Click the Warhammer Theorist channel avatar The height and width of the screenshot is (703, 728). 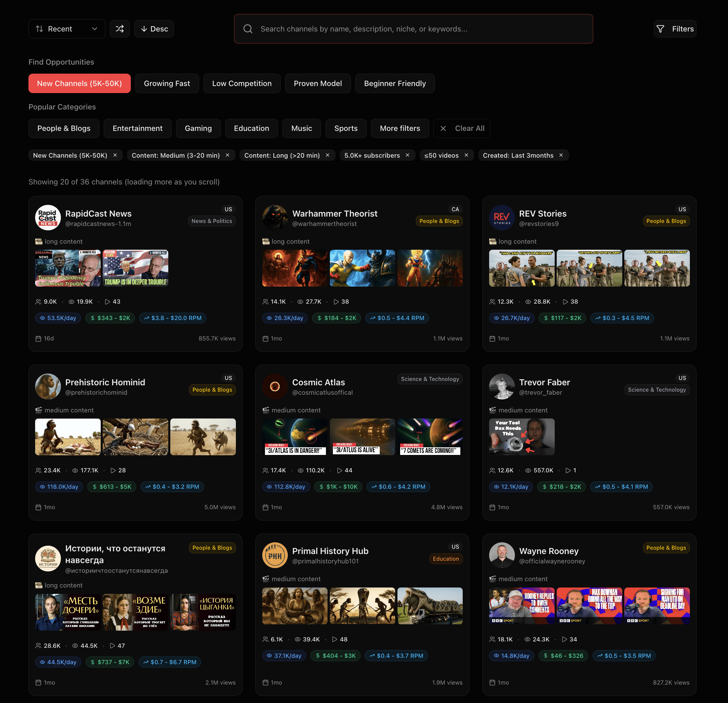point(275,218)
